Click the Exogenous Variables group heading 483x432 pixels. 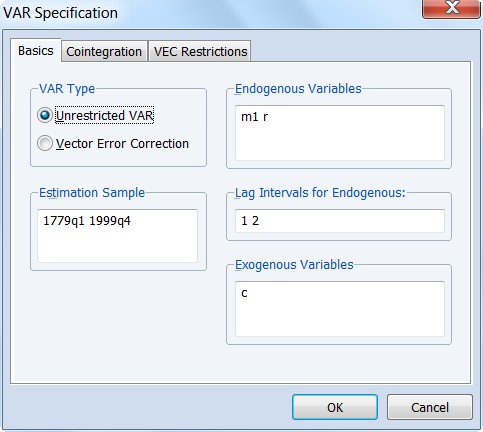tap(294, 265)
